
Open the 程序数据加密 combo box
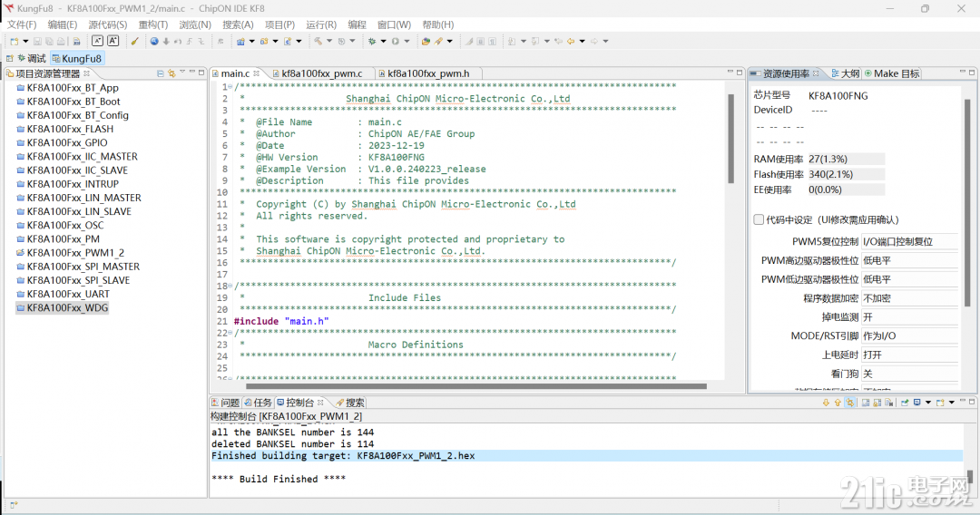[x=909, y=298]
